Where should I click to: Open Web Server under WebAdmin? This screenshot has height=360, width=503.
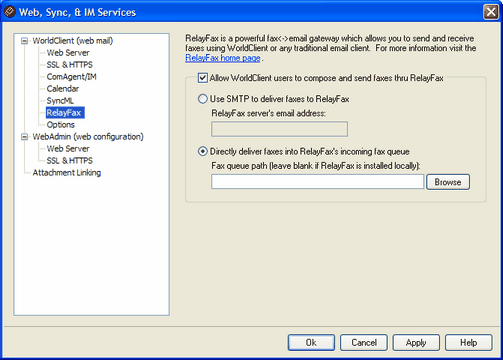point(68,149)
